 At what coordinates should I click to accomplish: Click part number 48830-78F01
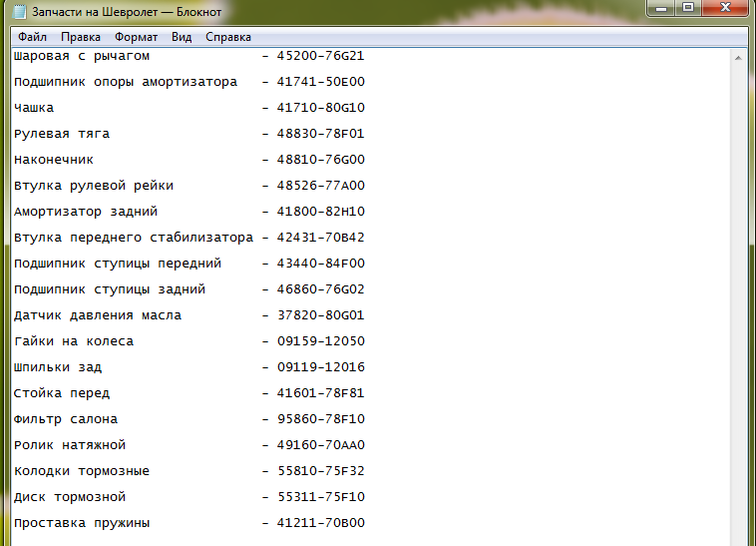click(320, 134)
